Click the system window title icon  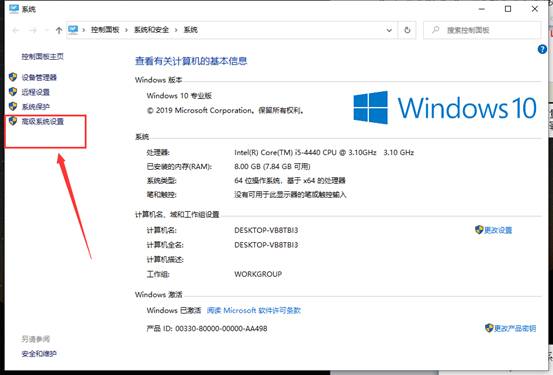click(x=14, y=9)
